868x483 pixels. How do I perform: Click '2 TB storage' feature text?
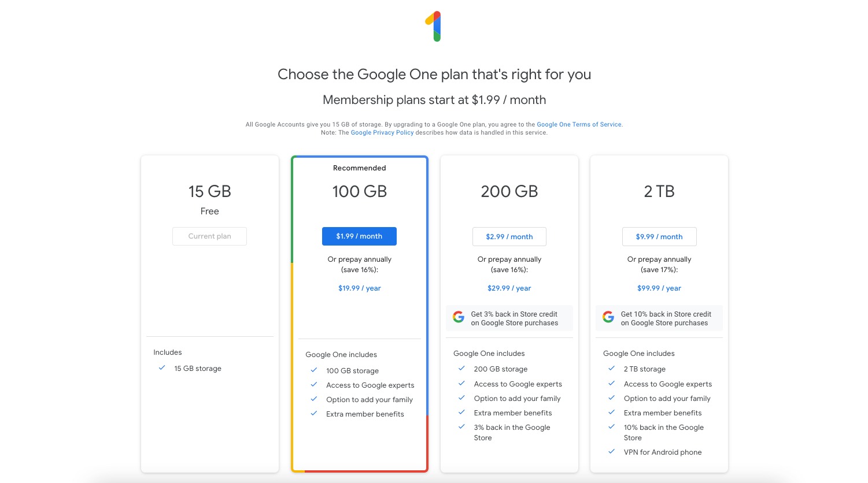(x=645, y=369)
